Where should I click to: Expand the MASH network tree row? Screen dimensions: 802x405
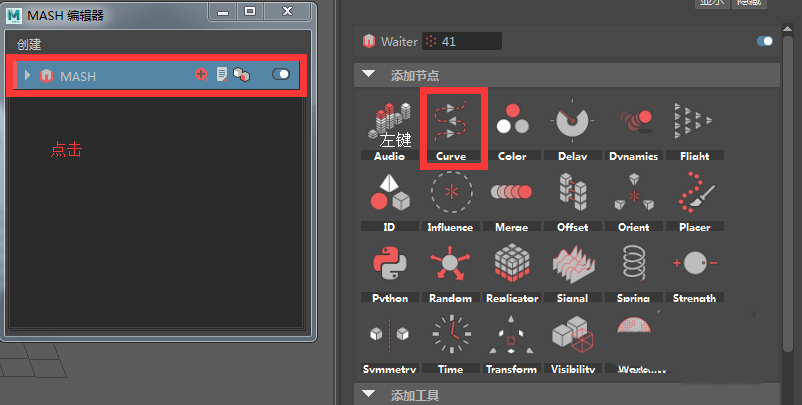tap(27, 76)
